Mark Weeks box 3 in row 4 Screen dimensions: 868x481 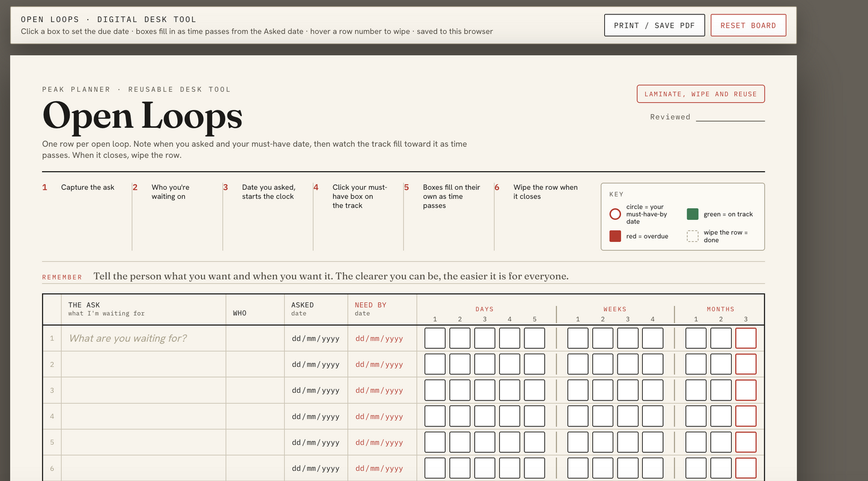[628, 416]
